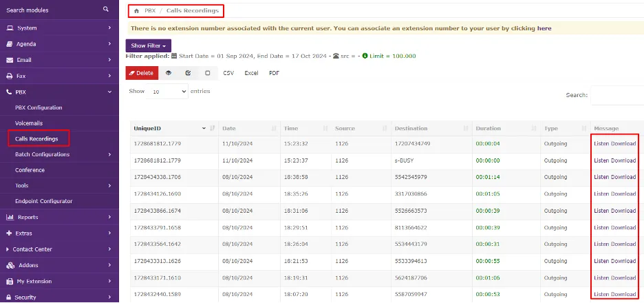This screenshot has width=644, height=303.
Task: Open Voicemails in the PBX menu
Action: pos(29,123)
